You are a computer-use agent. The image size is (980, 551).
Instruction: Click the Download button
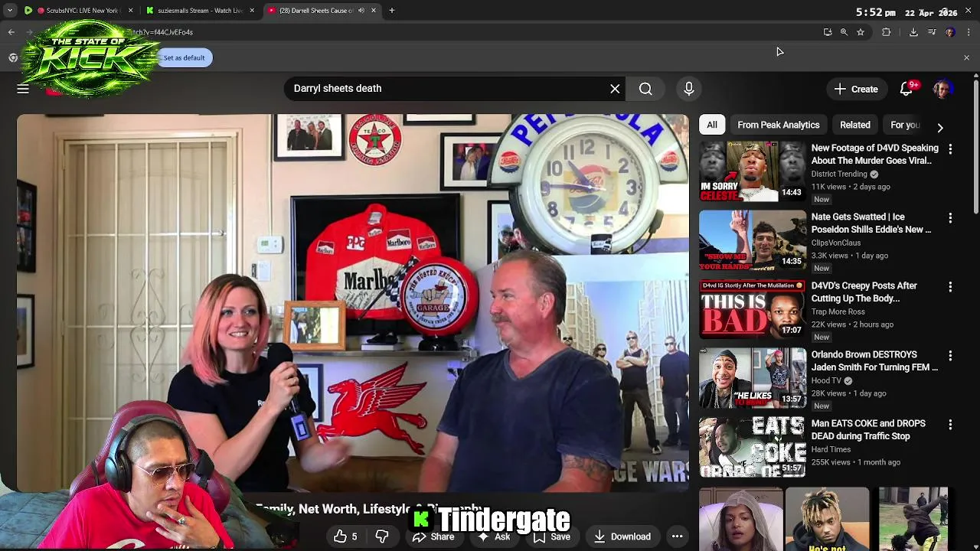(622, 536)
